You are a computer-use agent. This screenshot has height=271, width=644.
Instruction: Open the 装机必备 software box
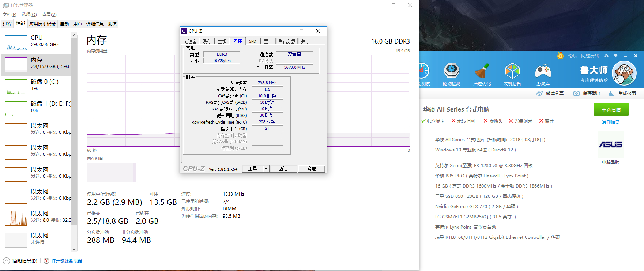(512, 75)
